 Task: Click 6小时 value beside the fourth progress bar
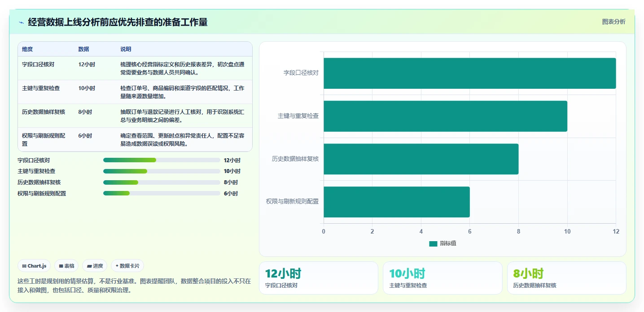pos(231,194)
